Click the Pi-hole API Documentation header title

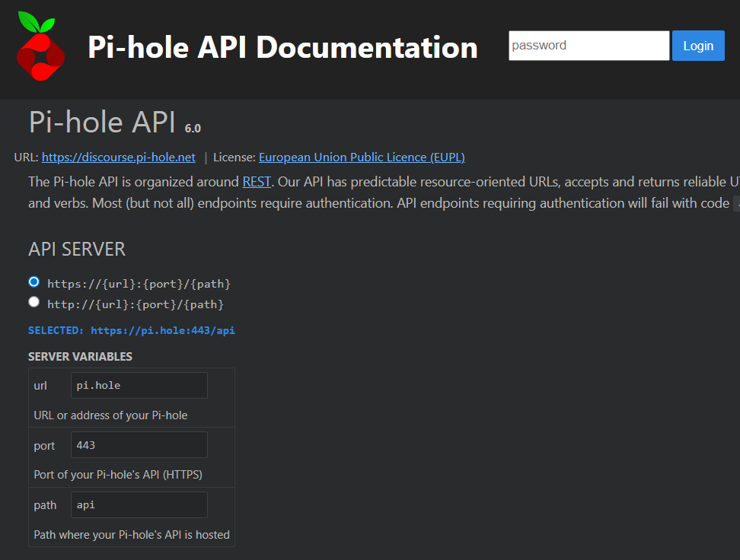pos(282,47)
